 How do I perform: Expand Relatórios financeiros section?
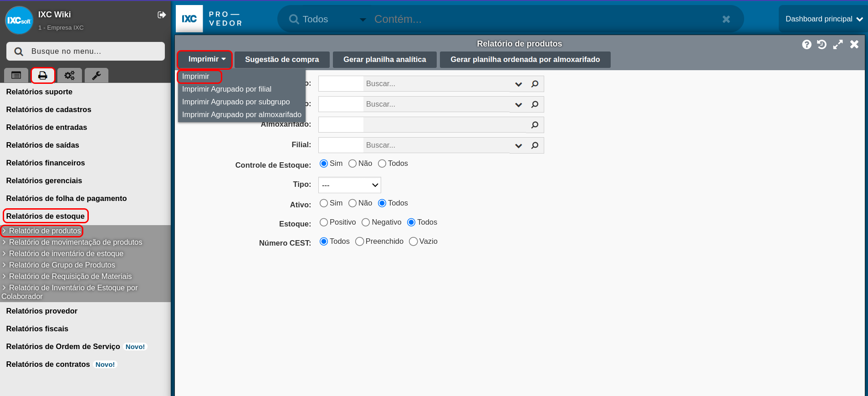pos(46,163)
